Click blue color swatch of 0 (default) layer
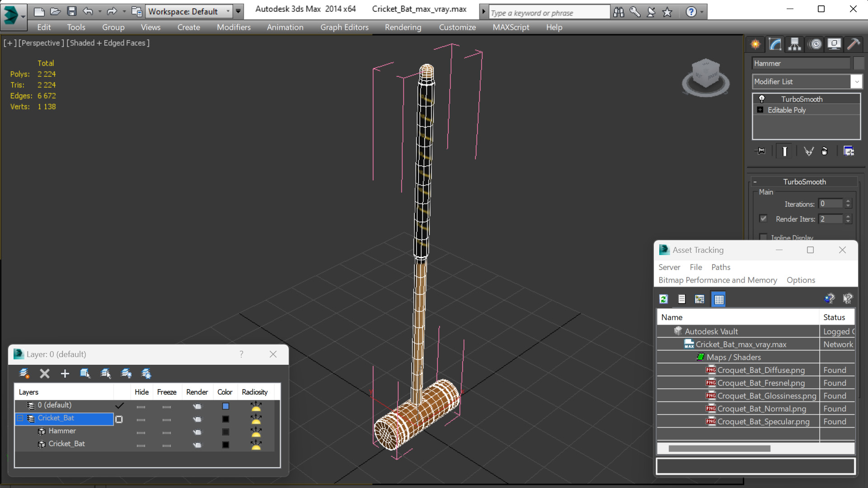This screenshot has height=488, width=868. coord(225,406)
